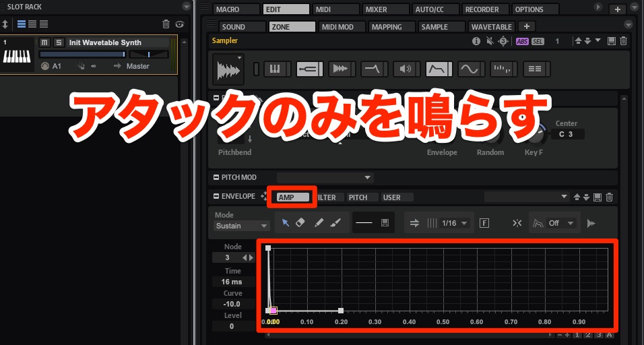Edit the node Time 16 ms field
Screen dimensions: 644x345
coord(232,282)
